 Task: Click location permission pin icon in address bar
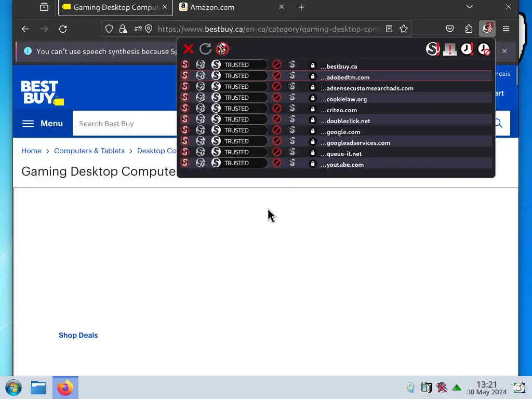(149, 29)
